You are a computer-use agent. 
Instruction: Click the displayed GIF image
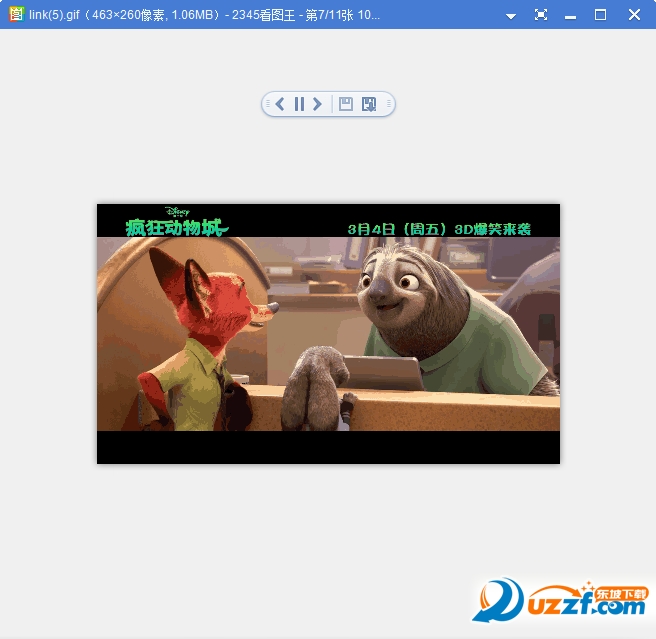point(328,334)
